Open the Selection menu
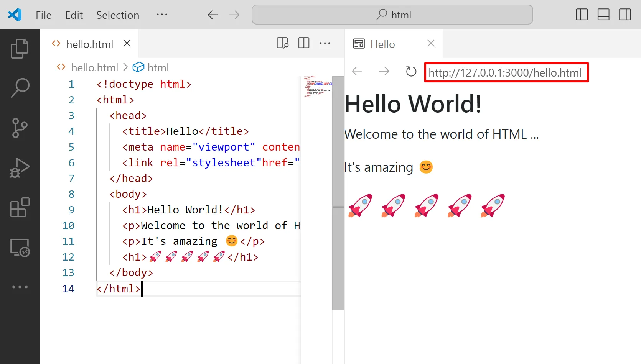The image size is (641, 364). pos(117,15)
